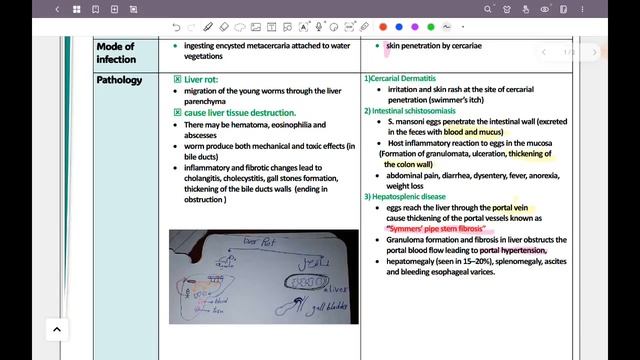Click the highlighted 'blood and mucus' text
The height and width of the screenshot is (360, 640).
pos(473,132)
